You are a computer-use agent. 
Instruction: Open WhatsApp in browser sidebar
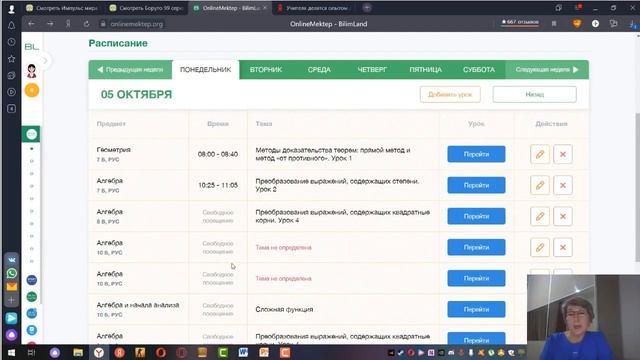[x=11, y=273]
